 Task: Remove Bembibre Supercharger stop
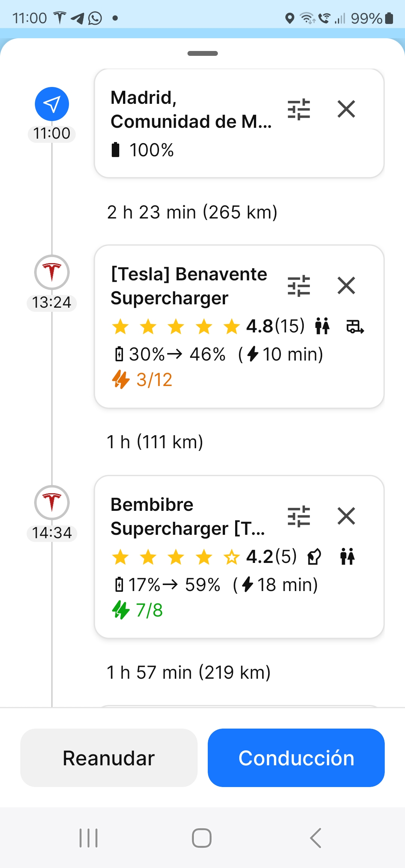tap(346, 516)
